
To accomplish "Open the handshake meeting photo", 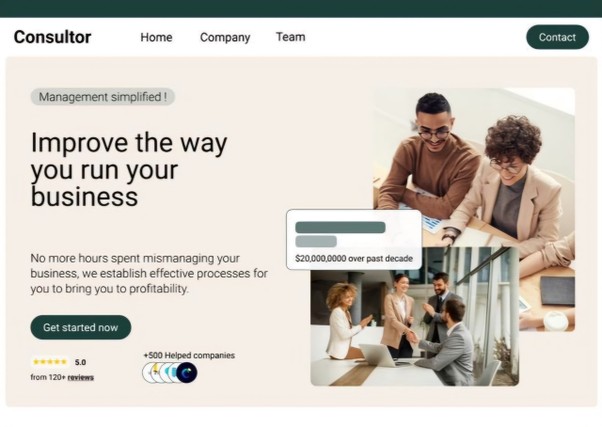I will click(415, 316).
